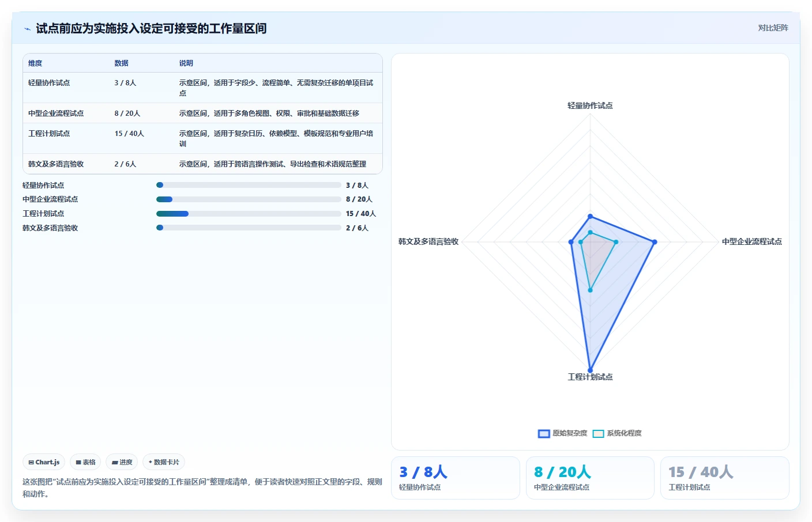Click the 15 / 40人 table cell

click(129, 134)
